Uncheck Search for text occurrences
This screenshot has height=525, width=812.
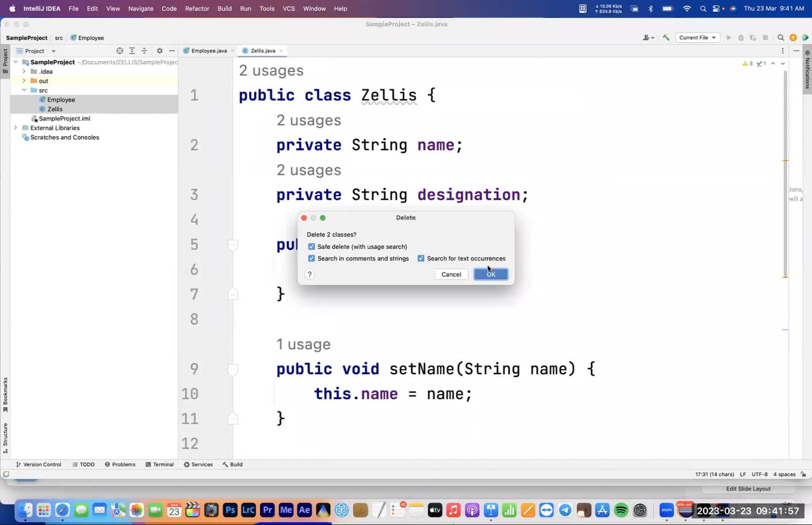pyautogui.click(x=421, y=258)
